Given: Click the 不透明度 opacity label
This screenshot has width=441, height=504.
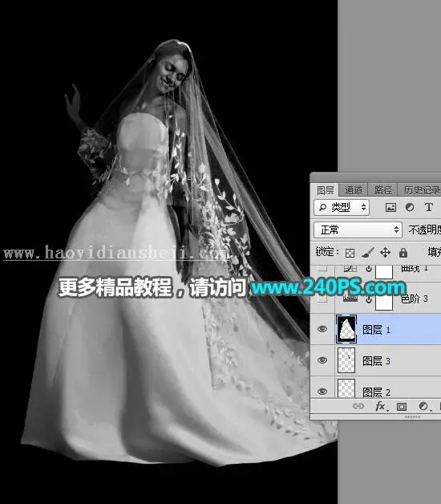Looking at the screenshot, I should (425, 230).
